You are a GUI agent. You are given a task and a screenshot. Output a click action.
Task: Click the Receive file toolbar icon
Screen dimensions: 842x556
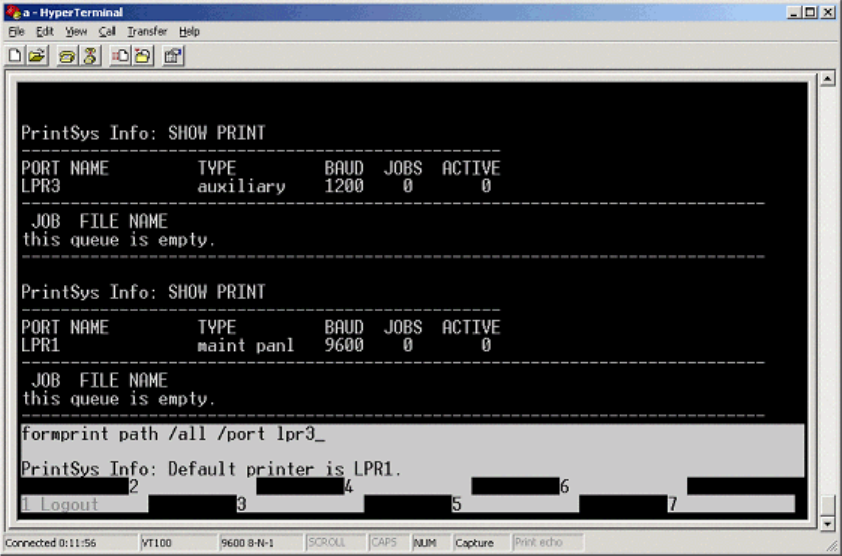click(x=143, y=56)
